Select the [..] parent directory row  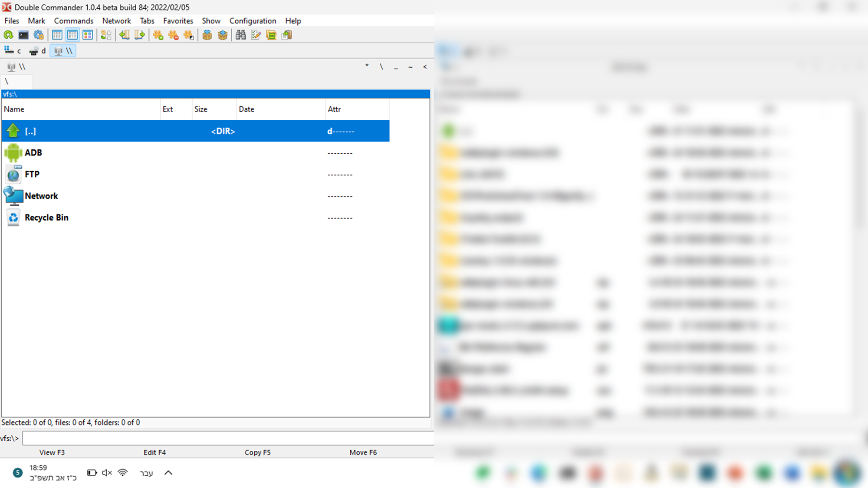[196, 131]
